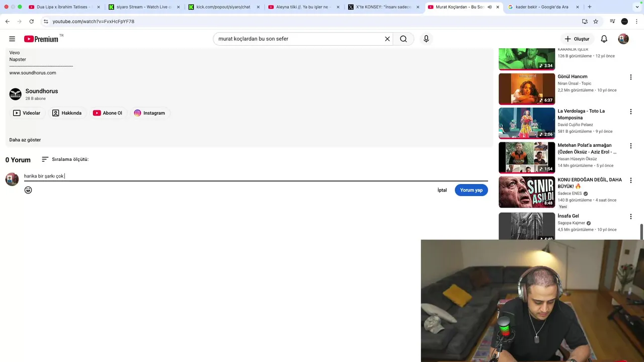This screenshot has width=644, height=362.
Task: Open the YouTube hamburger guide menu
Action: pos(12,39)
